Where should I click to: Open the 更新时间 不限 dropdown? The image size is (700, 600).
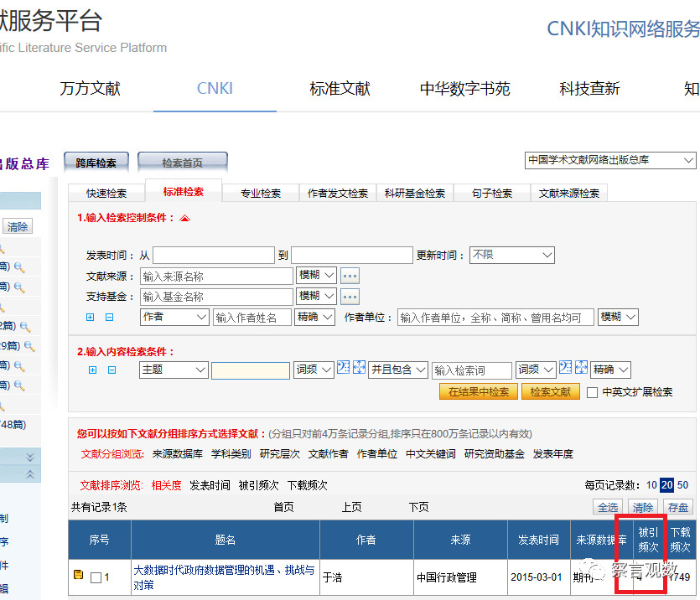coord(512,255)
